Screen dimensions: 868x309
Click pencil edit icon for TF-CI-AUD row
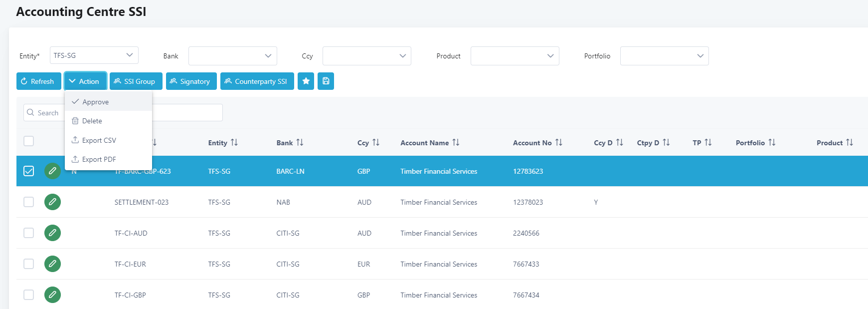[52, 233]
